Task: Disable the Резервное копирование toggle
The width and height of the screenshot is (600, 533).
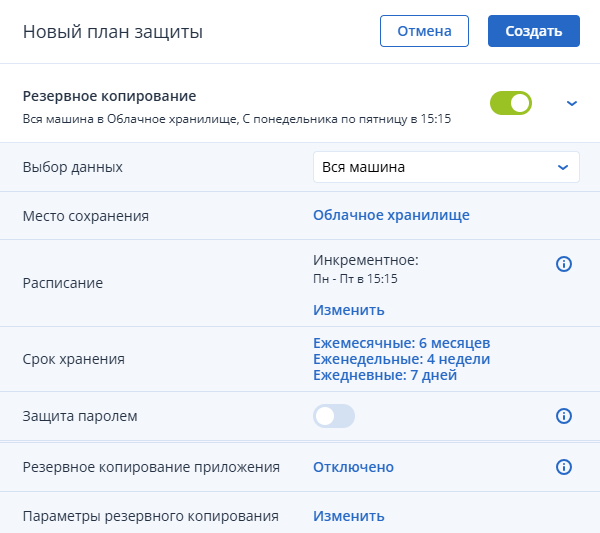Action: (511, 103)
